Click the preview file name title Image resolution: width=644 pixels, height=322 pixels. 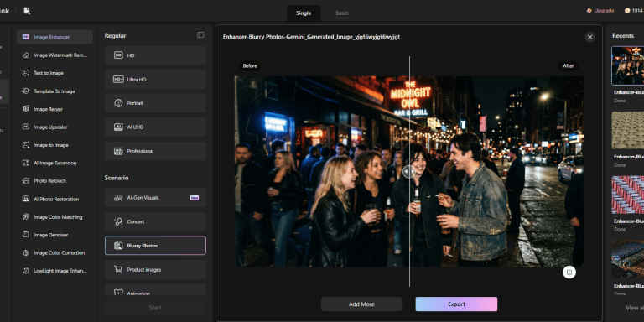pos(311,37)
